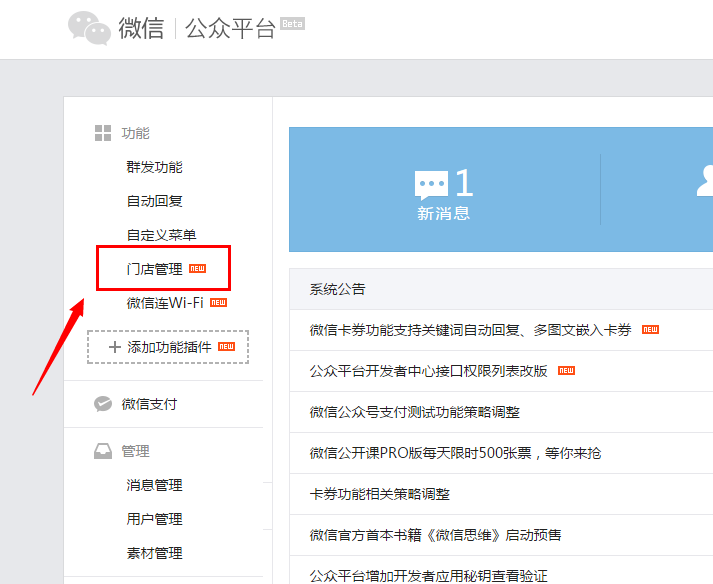Open 消息管理 in the sidebar
Screen dimensions: 713x584
pos(155,485)
